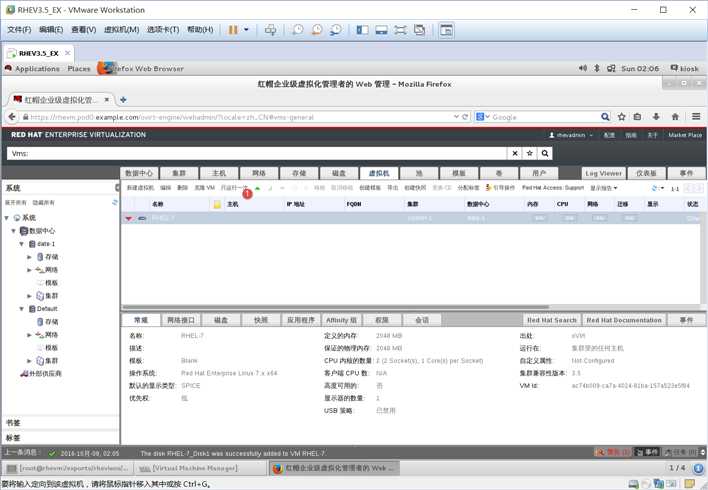This screenshot has width=708, height=490.
Task: Switch to the 磁盘 main tab
Action: [x=339, y=173]
